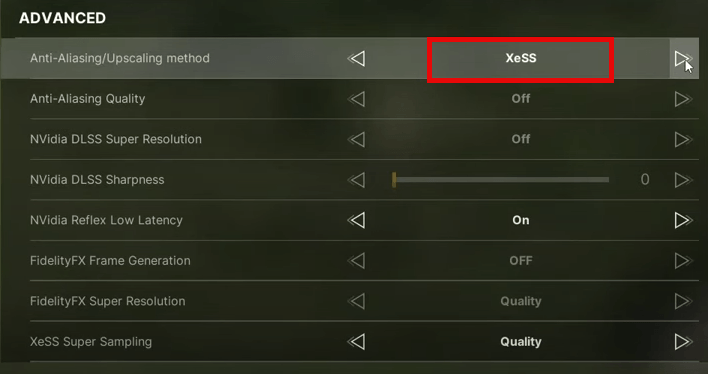Toggle FidelityFX Frame Generation with right arrow
This screenshot has width=708, height=374.
pos(684,261)
